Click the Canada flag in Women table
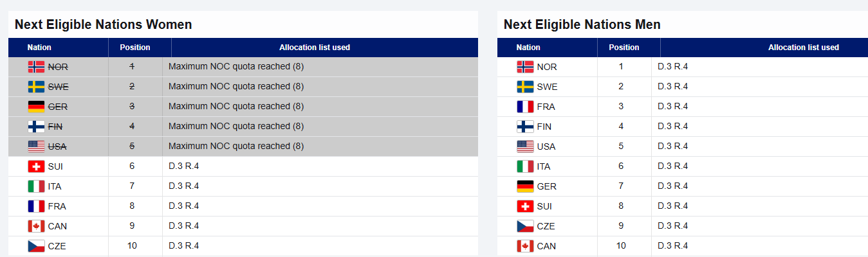 pyautogui.click(x=36, y=226)
